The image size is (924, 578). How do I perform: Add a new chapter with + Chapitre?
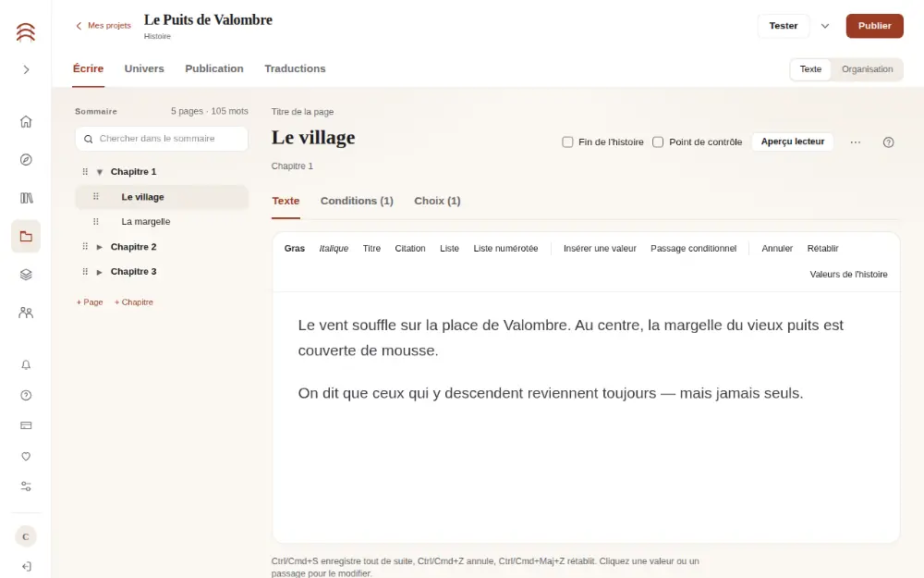tap(134, 302)
